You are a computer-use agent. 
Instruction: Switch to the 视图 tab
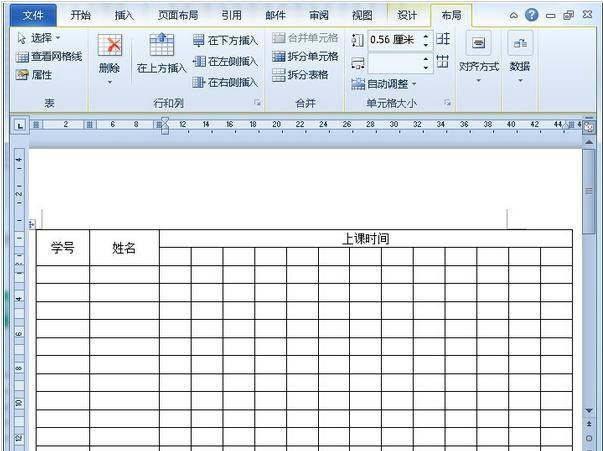tap(362, 15)
